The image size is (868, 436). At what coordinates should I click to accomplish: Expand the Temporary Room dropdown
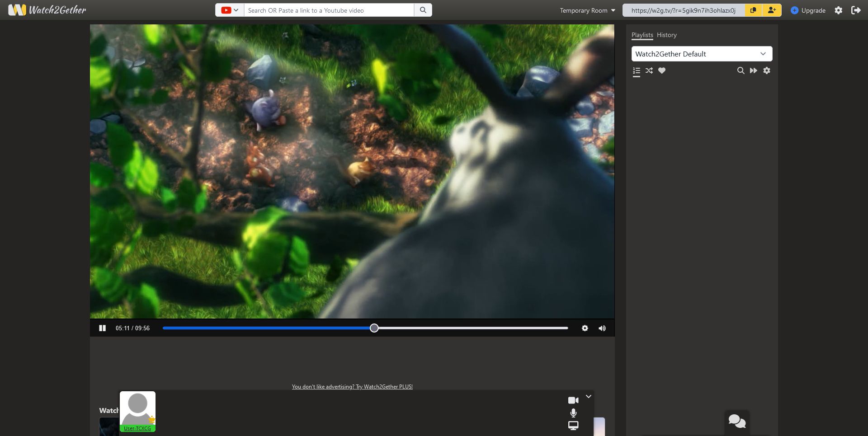(587, 10)
